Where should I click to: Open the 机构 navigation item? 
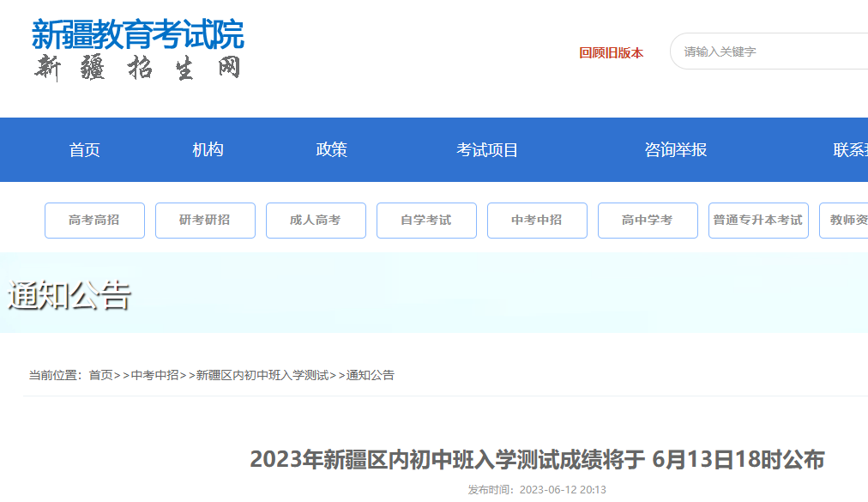[208, 149]
